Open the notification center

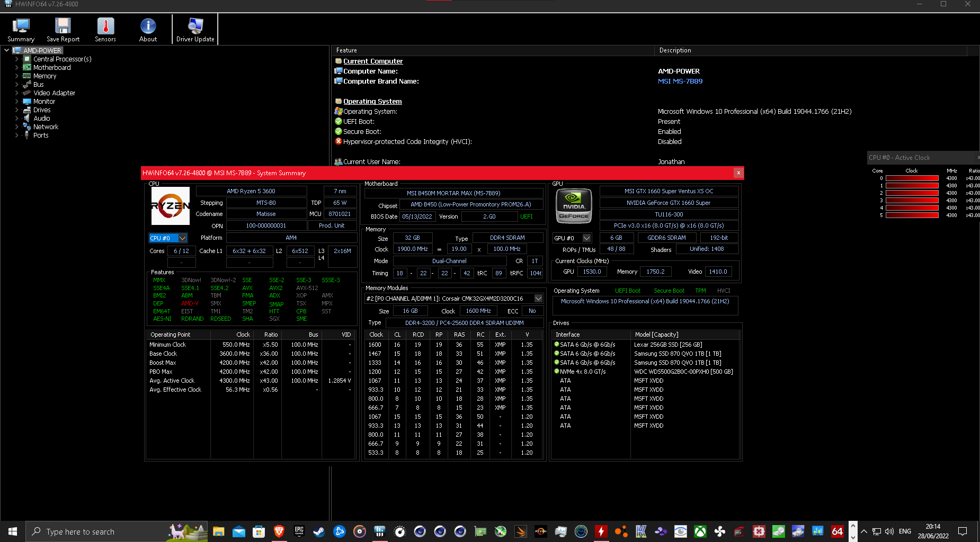click(x=963, y=531)
